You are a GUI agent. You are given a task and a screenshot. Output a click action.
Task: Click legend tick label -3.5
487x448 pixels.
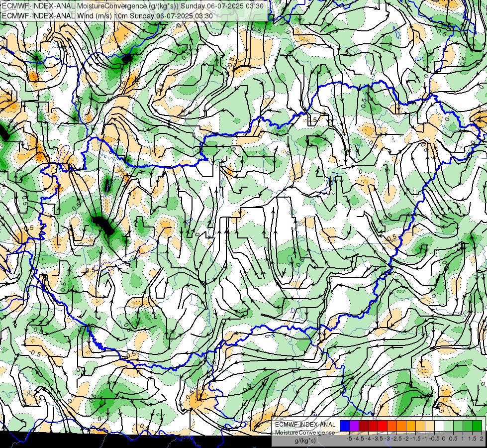[378, 439]
